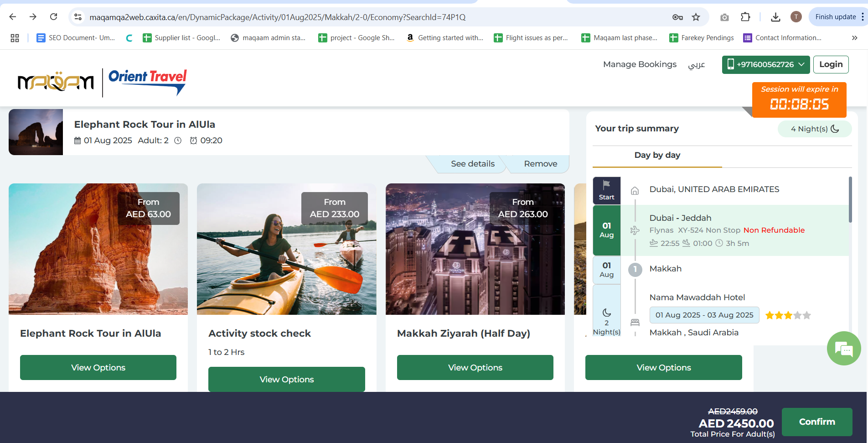Switch language to Arabic (عربي)
This screenshot has height=443, width=868.
point(696,65)
